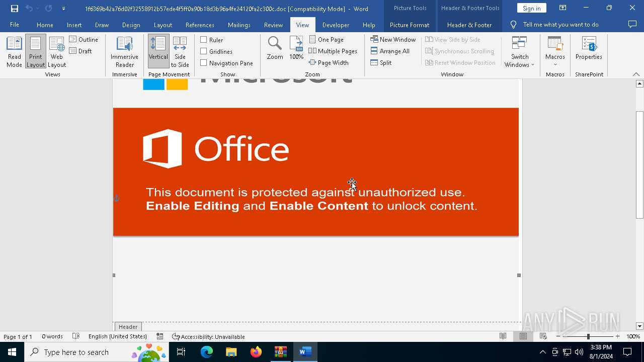
Task: Open Firefox from the taskbar
Action: (256, 352)
